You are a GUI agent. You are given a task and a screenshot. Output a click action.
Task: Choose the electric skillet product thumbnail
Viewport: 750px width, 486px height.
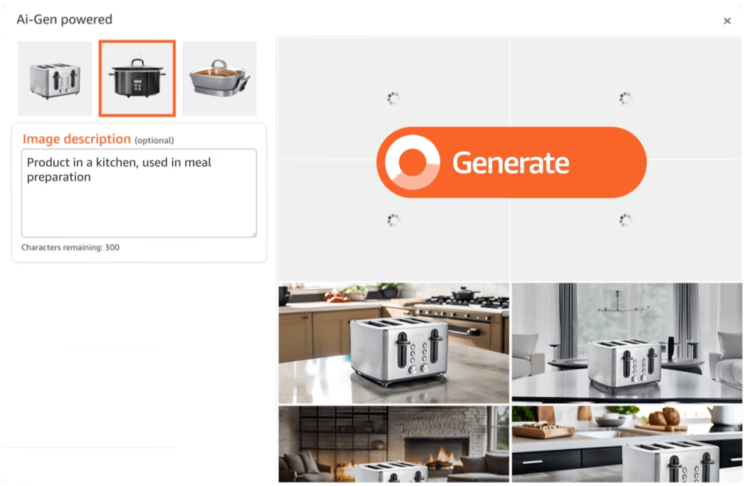pyautogui.click(x=220, y=78)
